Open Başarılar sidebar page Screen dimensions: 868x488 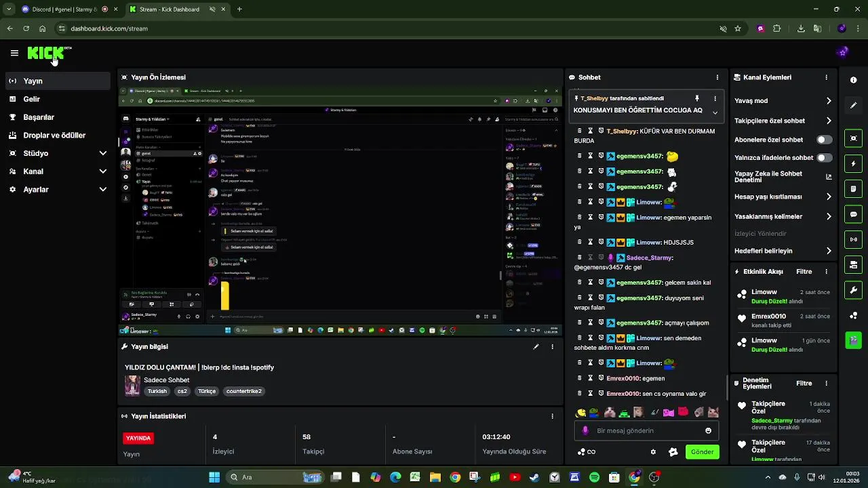click(x=58, y=117)
